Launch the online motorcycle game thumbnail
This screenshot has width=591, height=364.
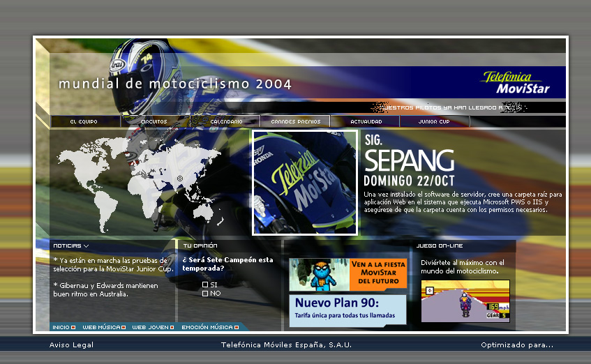pos(465,301)
